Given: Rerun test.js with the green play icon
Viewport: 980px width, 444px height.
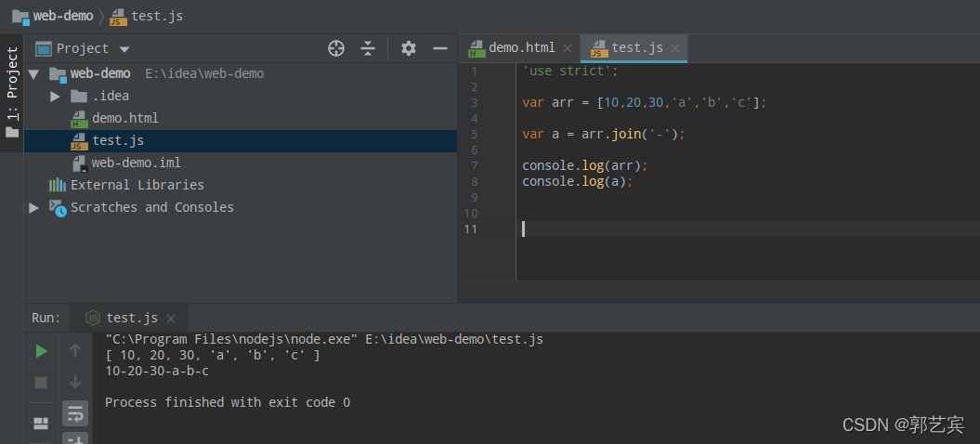Looking at the screenshot, I should tap(41, 351).
